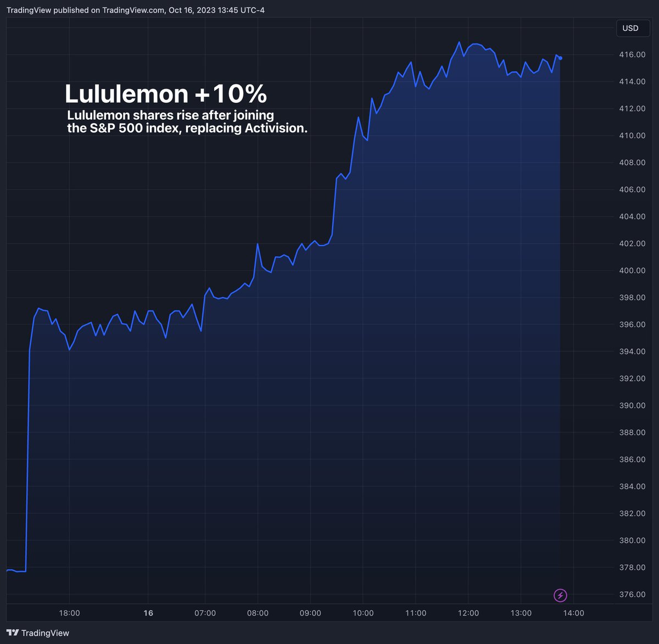Click the 09:00 time axis label
Viewport: 659px width, 644px height.
point(310,613)
